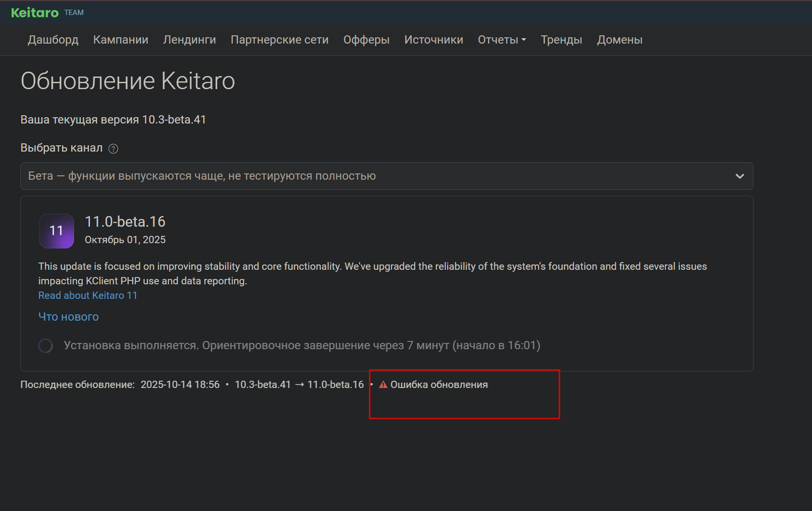Go to Кампании in navigation
The image size is (812, 511).
point(120,40)
